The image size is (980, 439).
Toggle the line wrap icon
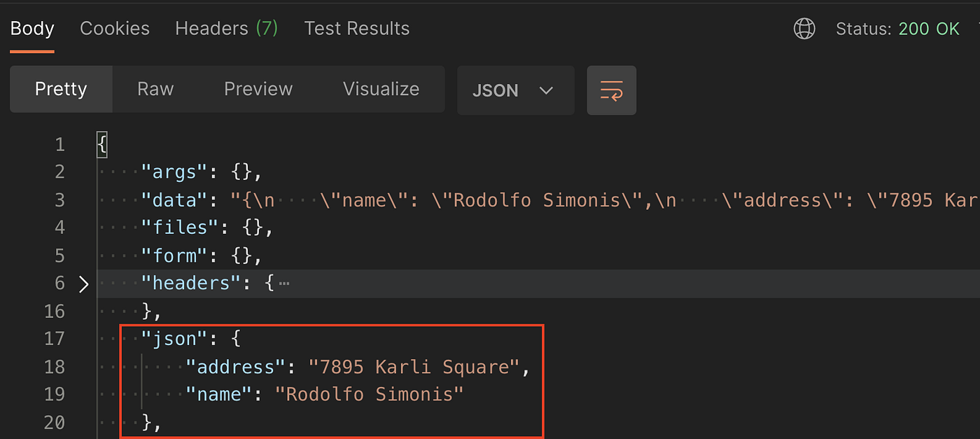point(611,90)
